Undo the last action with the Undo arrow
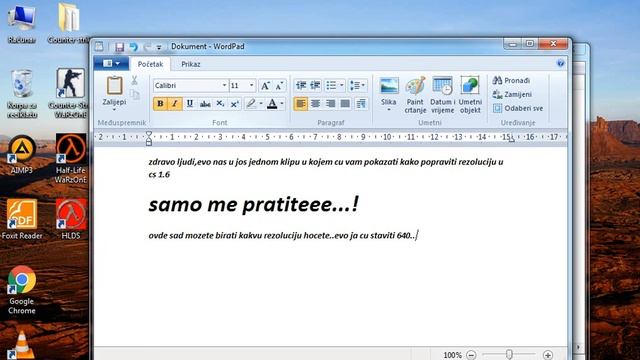Viewport: 640px width, 360px height. pos(133,47)
